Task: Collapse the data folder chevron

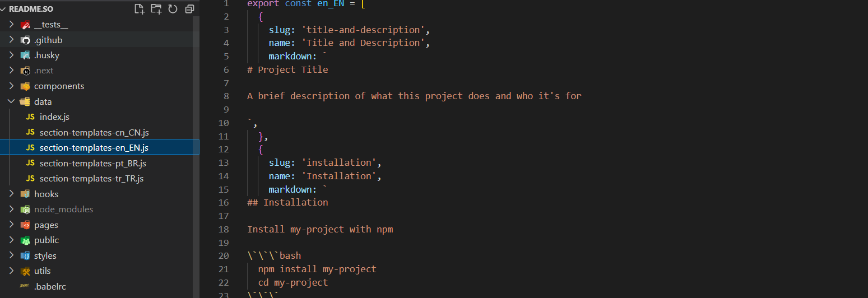Action: click(x=11, y=102)
